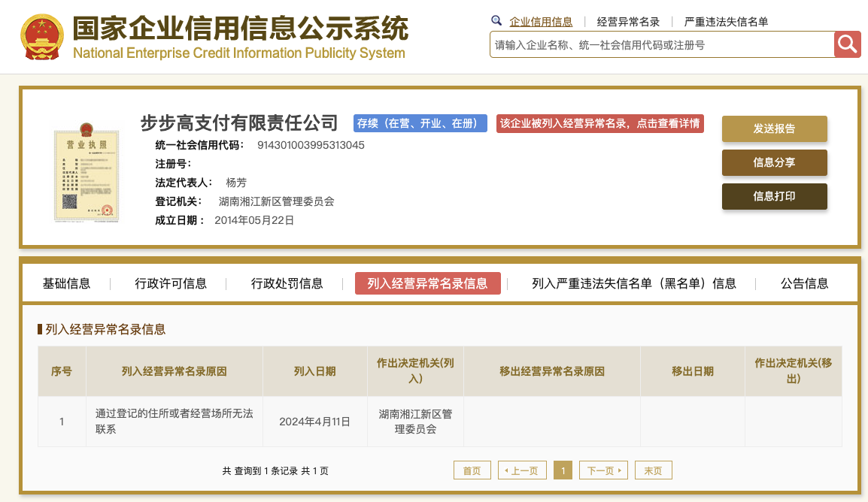Click the 下一页 pagination button

pos(603,470)
